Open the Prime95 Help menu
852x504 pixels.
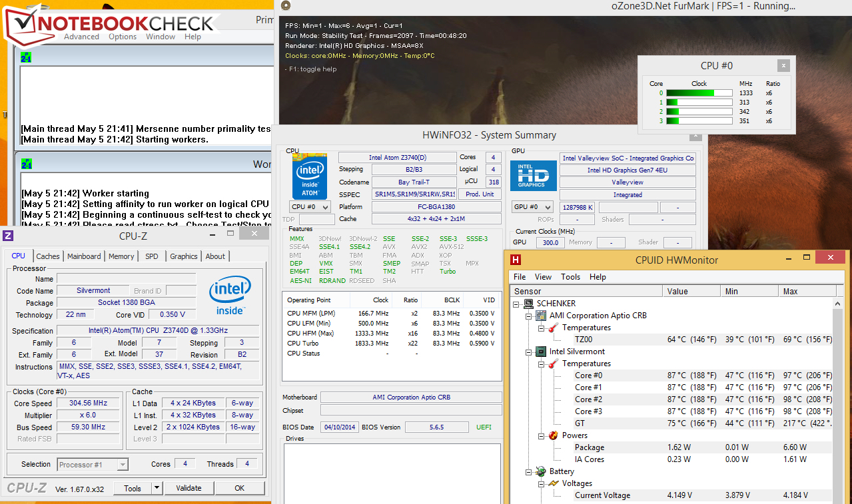(193, 37)
